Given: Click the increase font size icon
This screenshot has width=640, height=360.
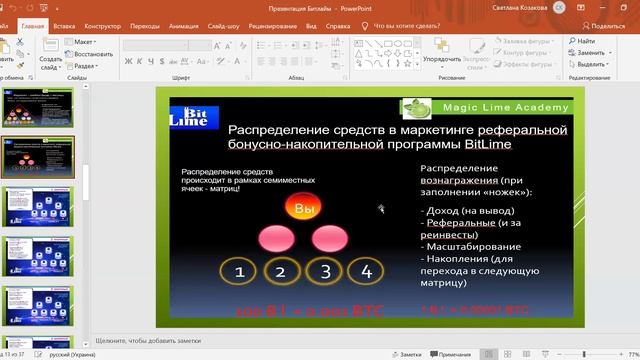Looking at the screenshot, I should (217, 46).
